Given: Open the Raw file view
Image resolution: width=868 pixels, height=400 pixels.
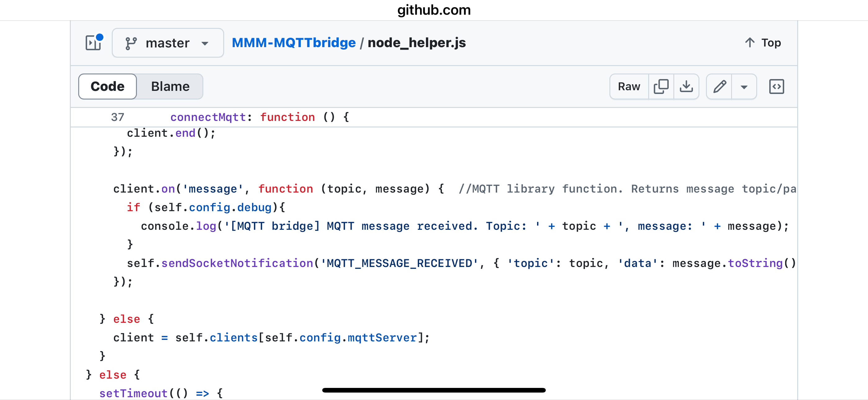Looking at the screenshot, I should click(629, 87).
